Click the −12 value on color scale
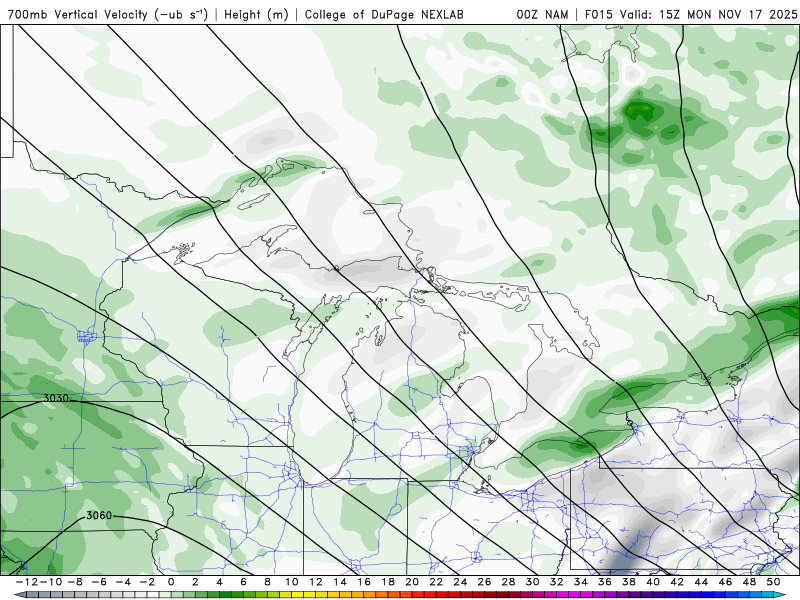 (x=28, y=582)
